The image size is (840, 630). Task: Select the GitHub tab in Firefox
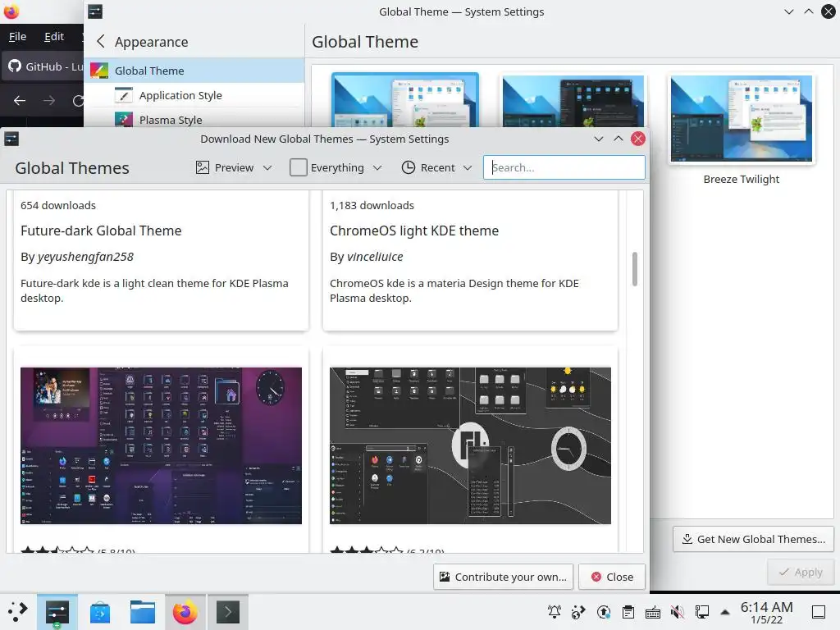click(44, 66)
